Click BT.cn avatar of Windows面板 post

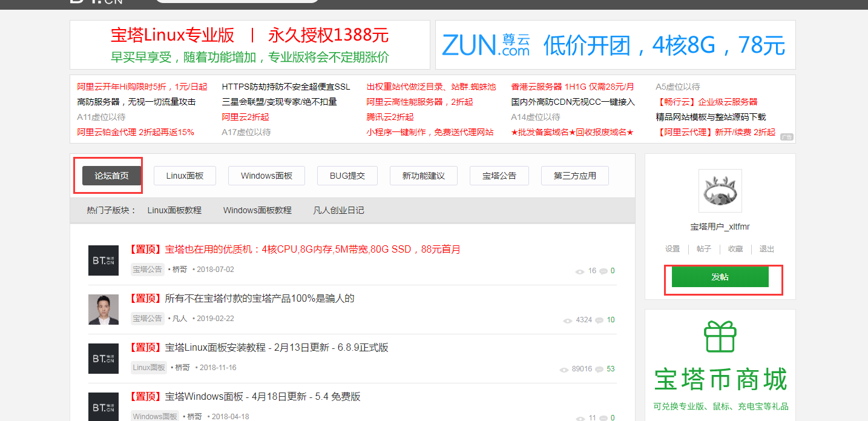click(104, 406)
